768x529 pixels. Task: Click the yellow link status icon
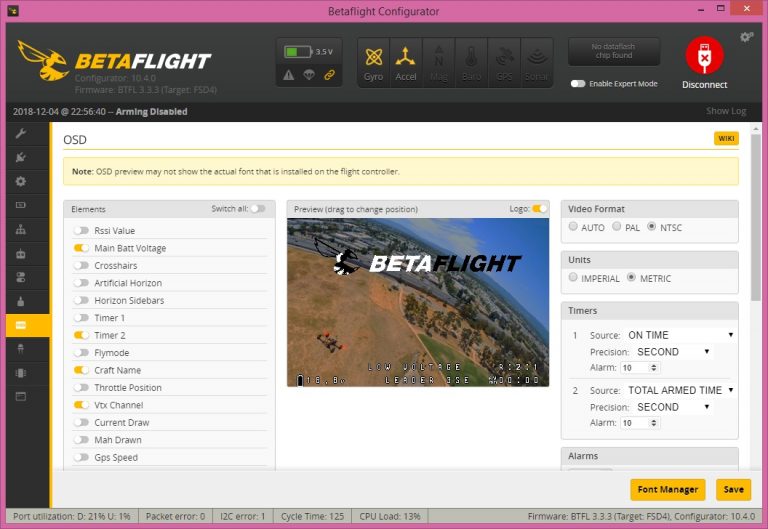point(330,75)
